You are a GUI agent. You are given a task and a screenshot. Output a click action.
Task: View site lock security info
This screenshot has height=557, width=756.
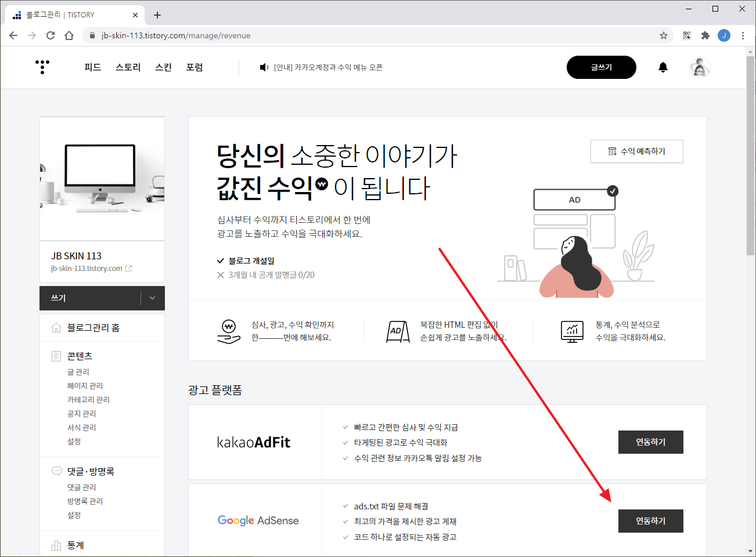click(x=92, y=35)
